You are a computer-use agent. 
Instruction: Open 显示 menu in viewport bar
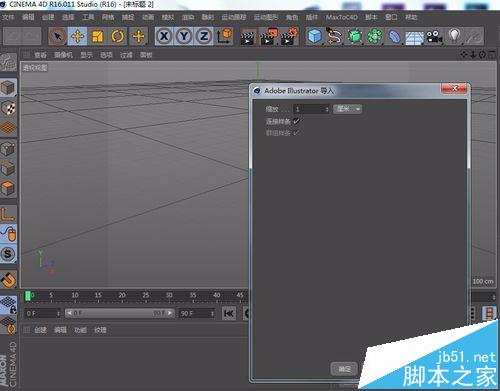point(86,55)
